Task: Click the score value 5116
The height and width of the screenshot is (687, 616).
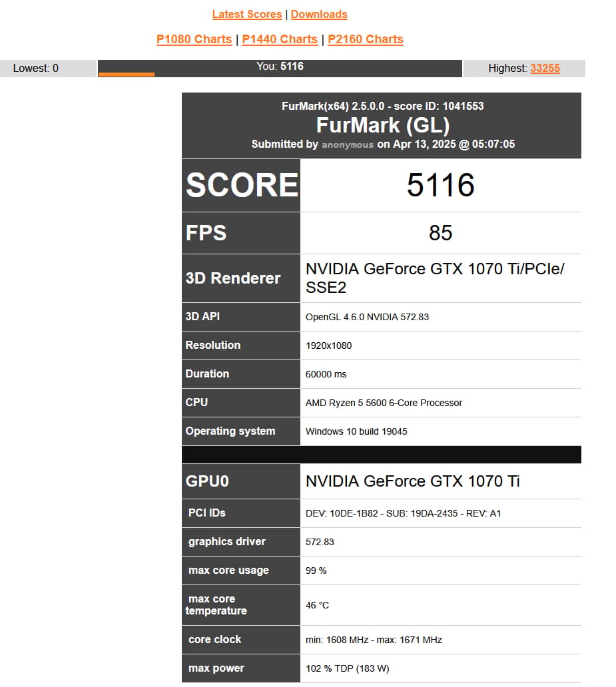Action: (x=440, y=185)
